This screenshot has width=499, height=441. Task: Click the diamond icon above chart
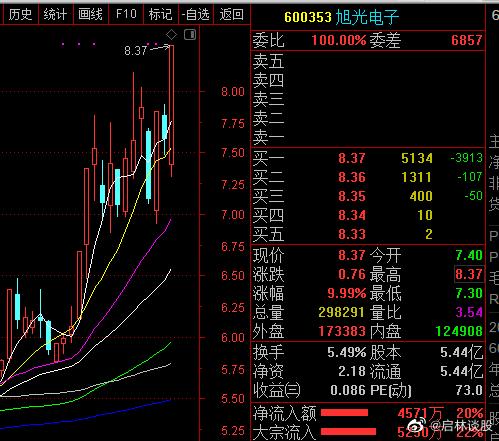point(172,35)
